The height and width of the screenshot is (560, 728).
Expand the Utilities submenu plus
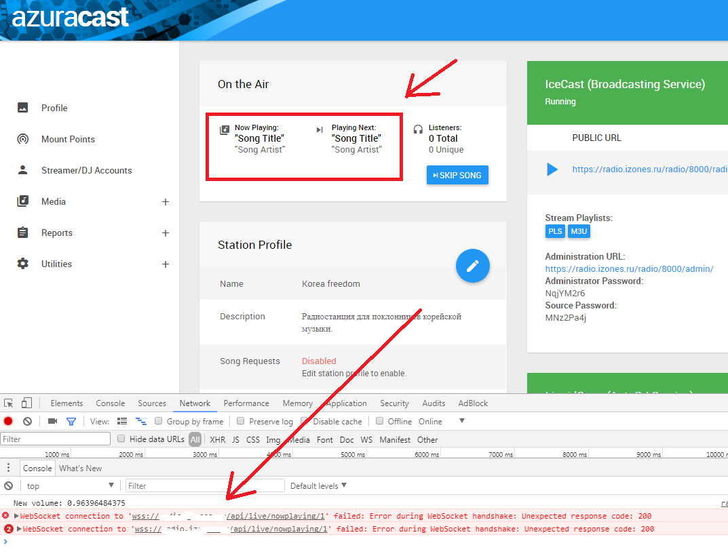point(166,264)
